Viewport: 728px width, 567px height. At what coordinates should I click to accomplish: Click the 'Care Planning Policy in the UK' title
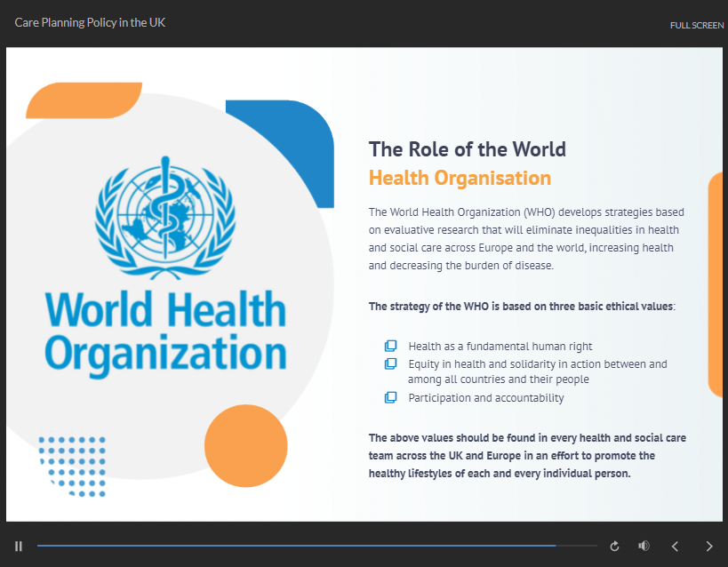pos(90,23)
